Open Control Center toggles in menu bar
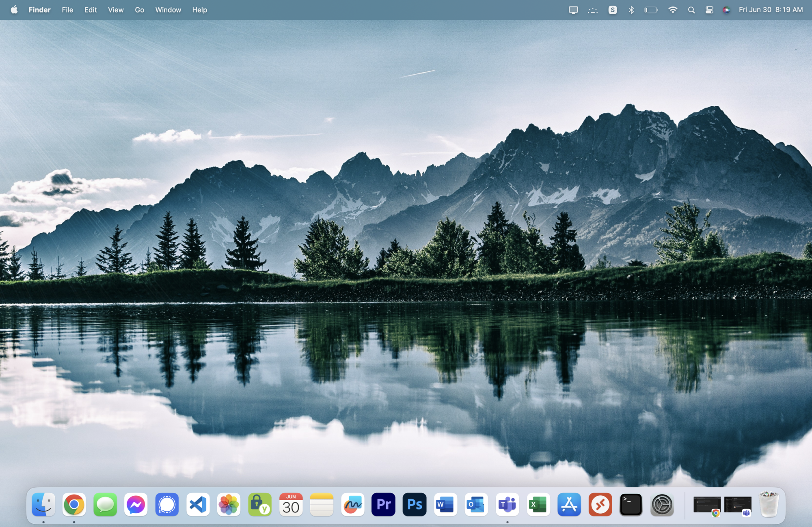The image size is (812, 527). pyautogui.click(x=709, y=10)
